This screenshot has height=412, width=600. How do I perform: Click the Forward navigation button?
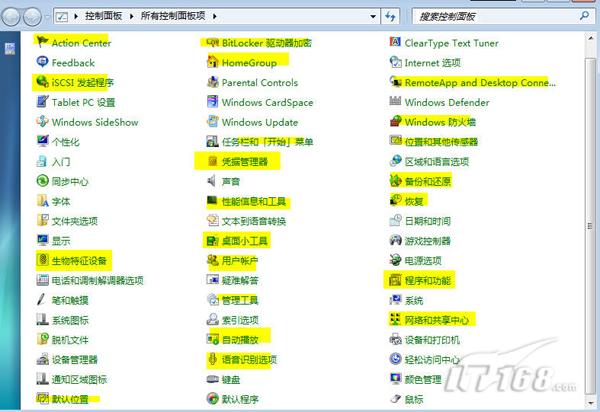pyautogui.click(x=33, y=16)
